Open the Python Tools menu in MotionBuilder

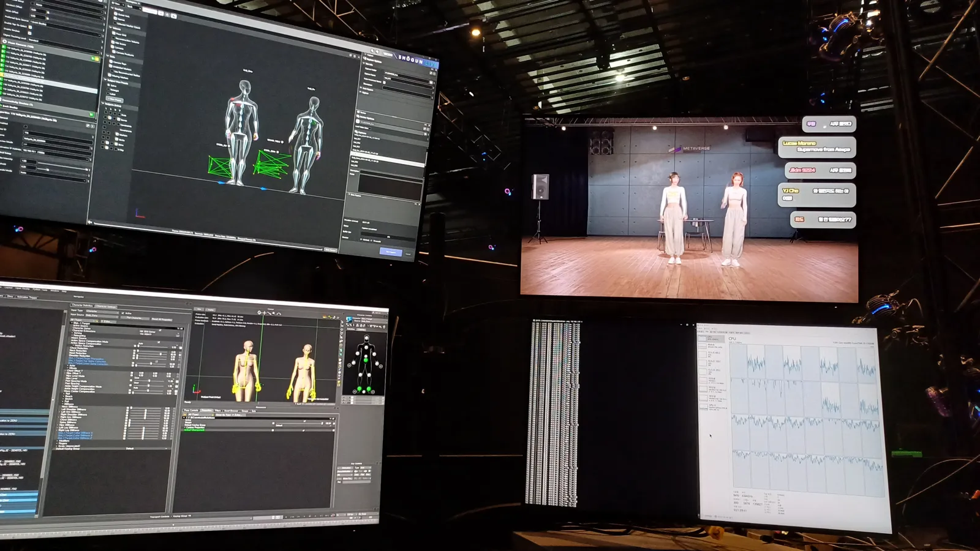(40, 289)
